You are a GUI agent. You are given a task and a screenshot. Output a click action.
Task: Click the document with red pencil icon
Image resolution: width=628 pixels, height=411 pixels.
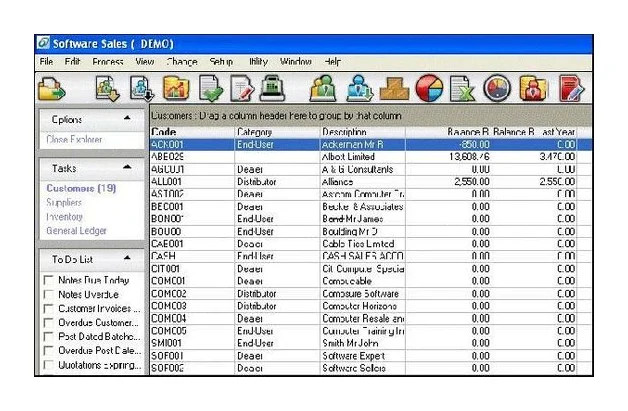click(242, 89)
